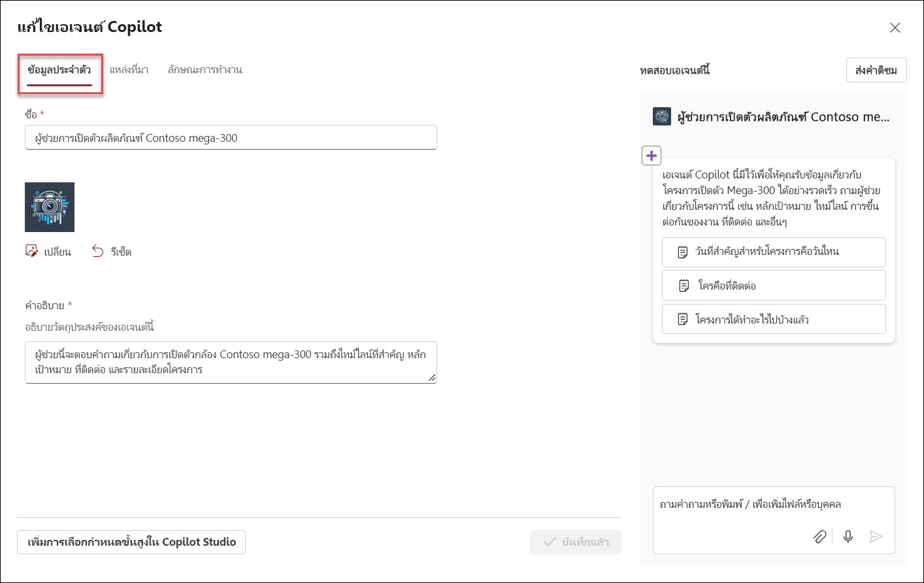The height and width of the screenshot is (583, 924).
Task: Open เพิ่มการเลือกกำหนดขั้นสูงใน Copilot Studio
Action: tap(131, 542)
